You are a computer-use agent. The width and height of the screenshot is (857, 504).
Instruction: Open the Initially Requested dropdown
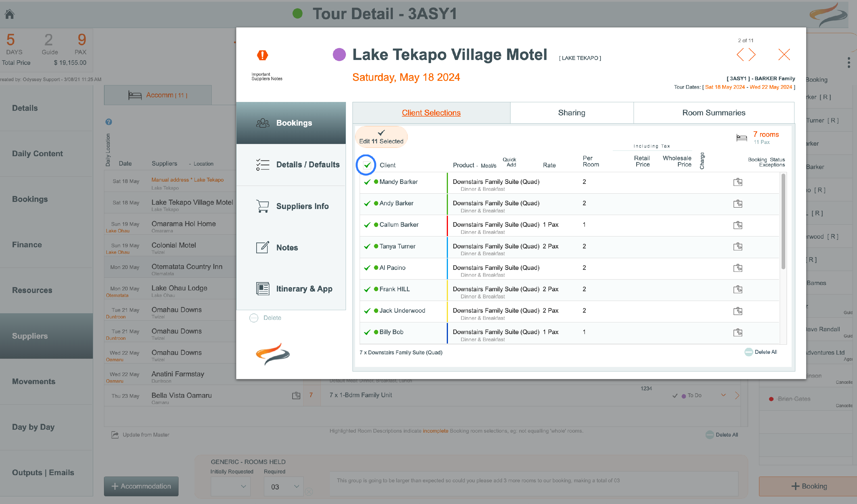pos(231,486)
